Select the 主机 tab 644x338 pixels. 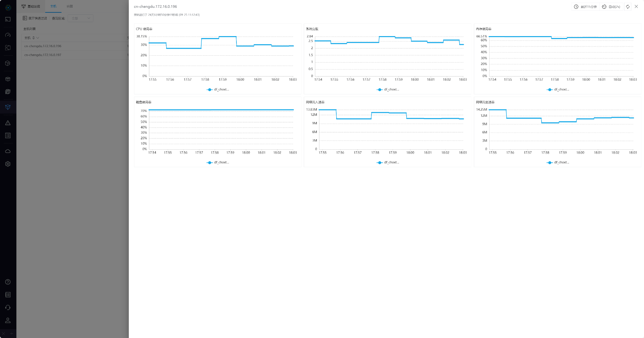[x=53, y=6]
